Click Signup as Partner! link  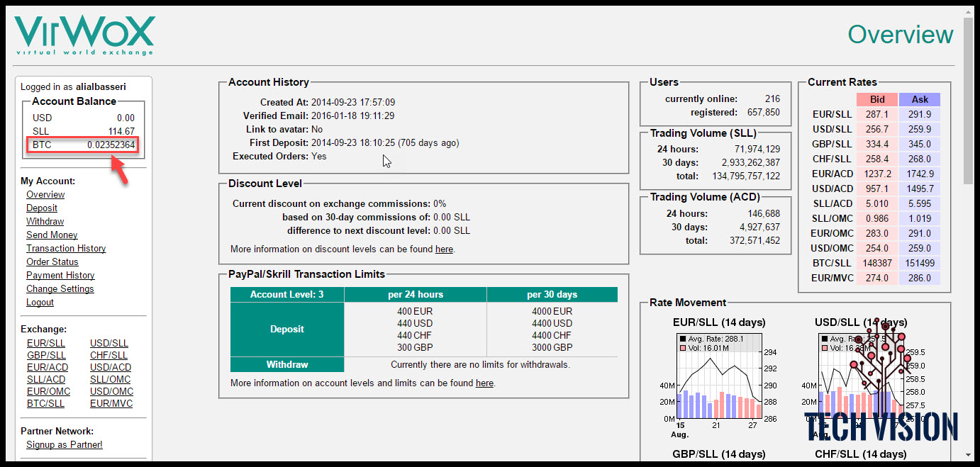tap(65, 444)
